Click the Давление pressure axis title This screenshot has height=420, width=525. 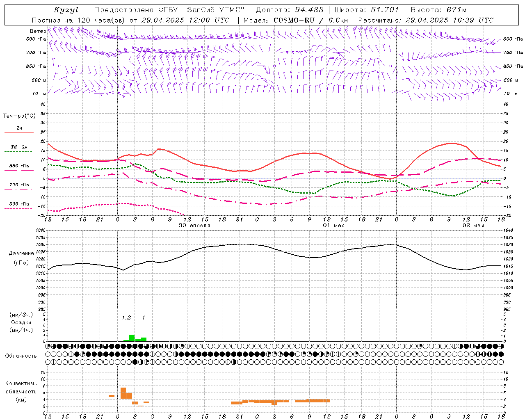[21, 253]
